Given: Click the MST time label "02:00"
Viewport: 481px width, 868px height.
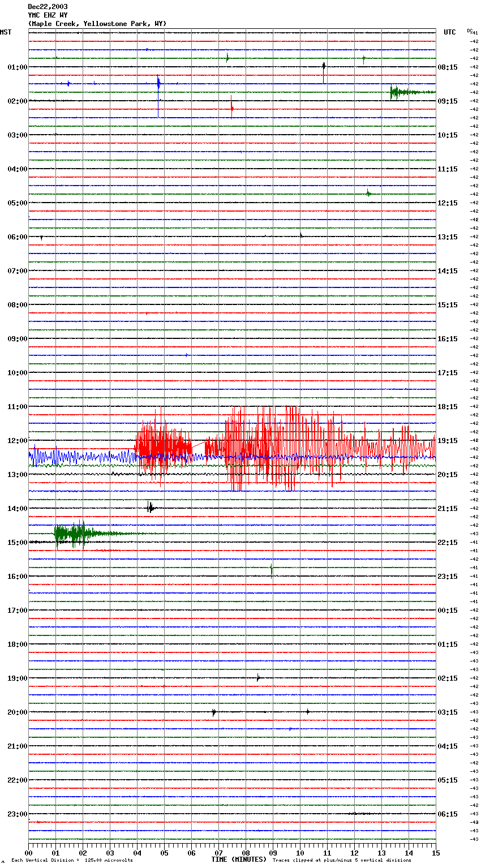Looking at the screenshot, I should click(18, 101).
